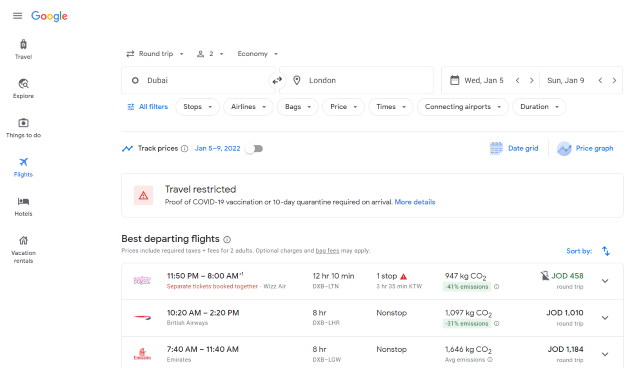
Task: Go to Hotels in sidebar
Action: [x=23, y=206]
